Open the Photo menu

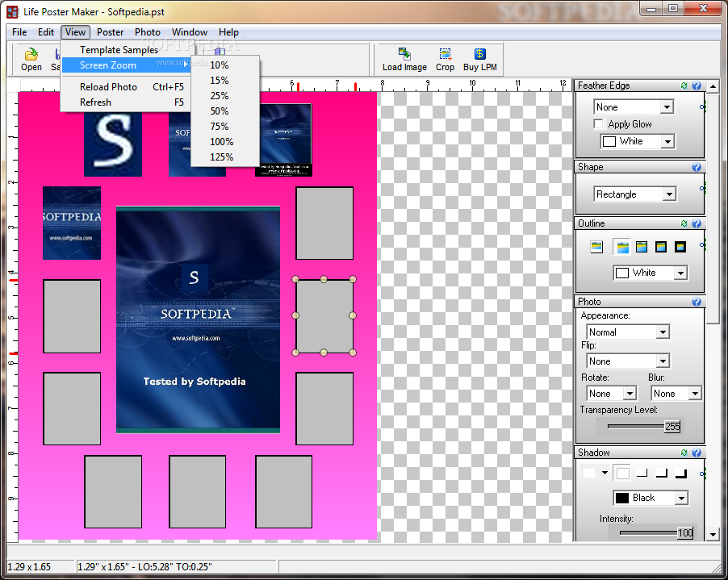click(148, 32)
